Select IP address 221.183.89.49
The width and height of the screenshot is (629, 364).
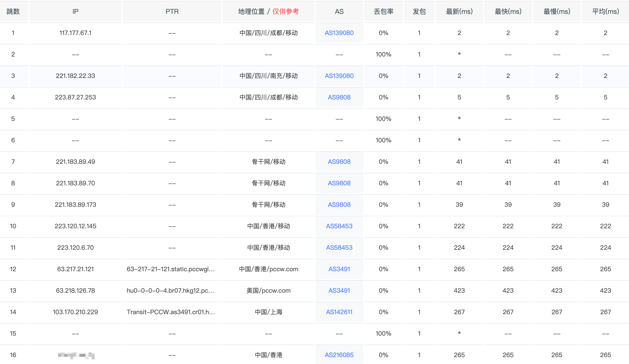[x=75, y=162]
